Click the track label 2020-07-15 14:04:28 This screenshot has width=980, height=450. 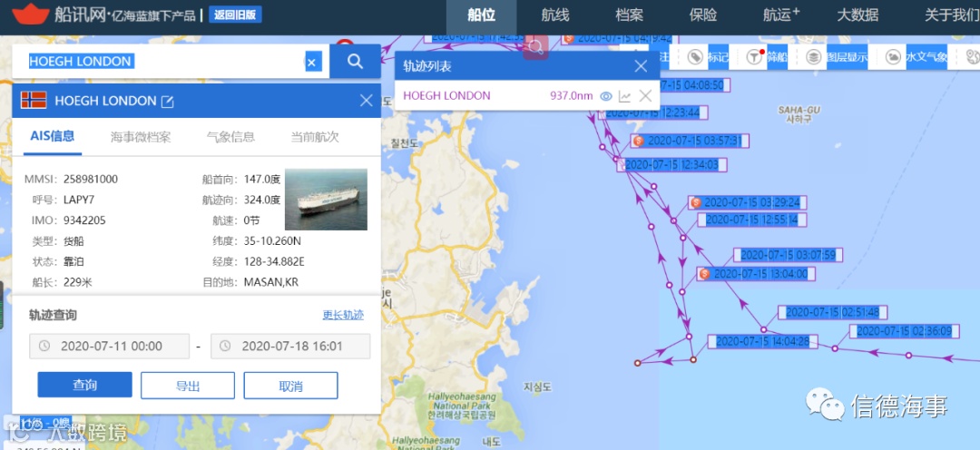point(762,342)
